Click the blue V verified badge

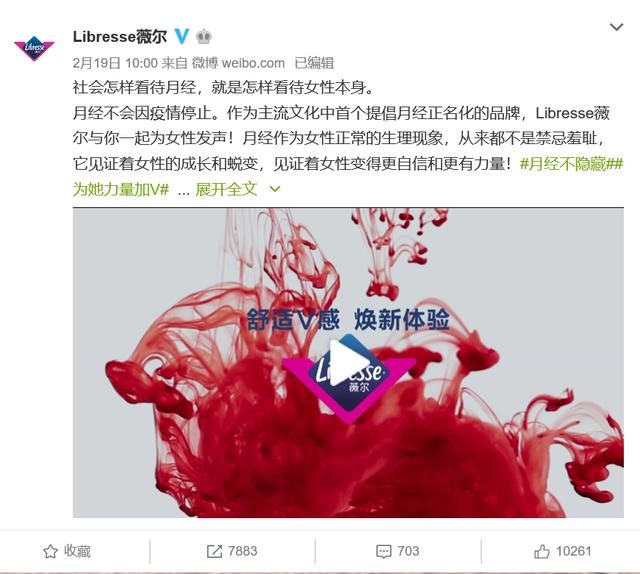(x=182, y=36)
